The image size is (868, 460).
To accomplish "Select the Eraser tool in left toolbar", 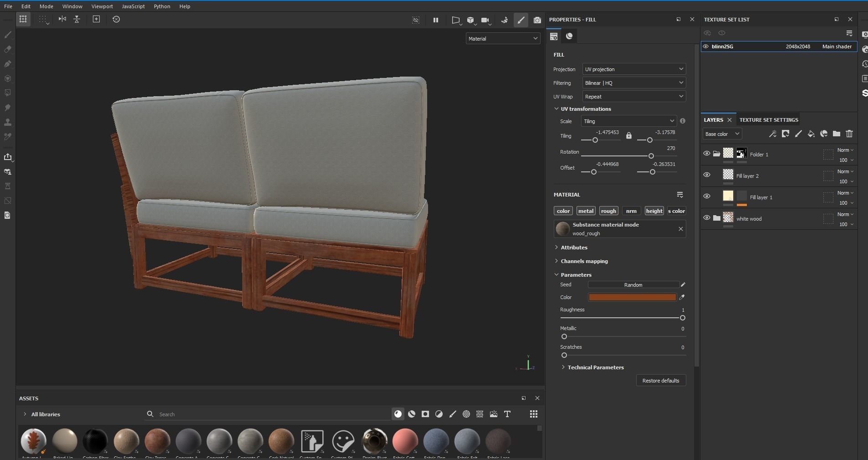I will coord(8,49).
